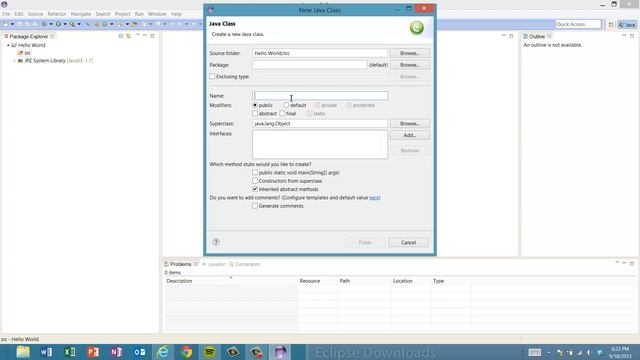Minimize the Package Explorer view
This screenshot has width=640, height=360.
coord(144,36)
